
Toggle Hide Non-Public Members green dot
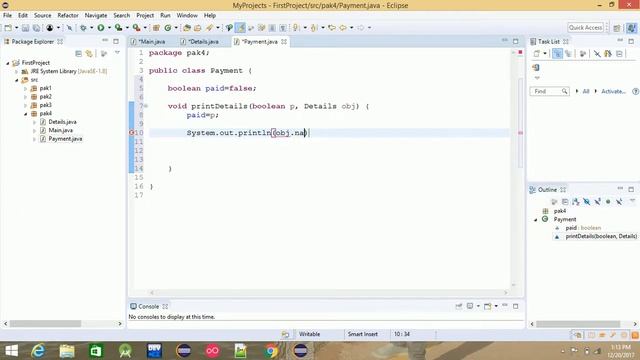608,201
